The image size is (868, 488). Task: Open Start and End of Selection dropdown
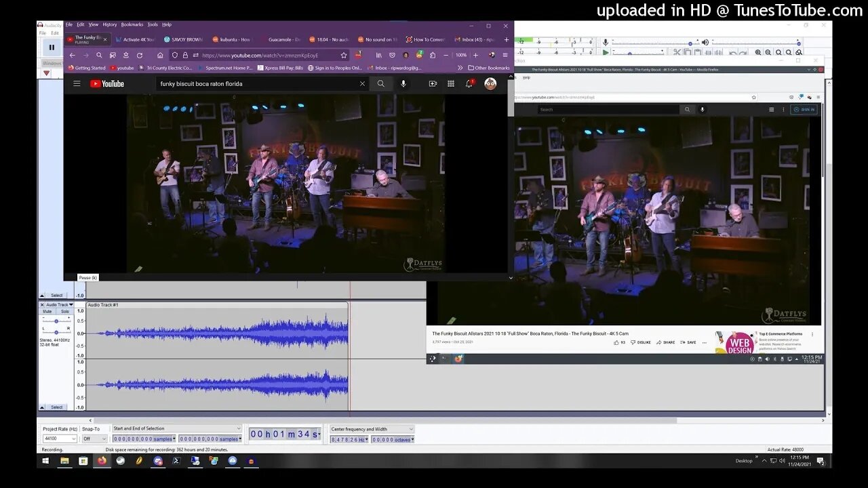click(176, 428)
